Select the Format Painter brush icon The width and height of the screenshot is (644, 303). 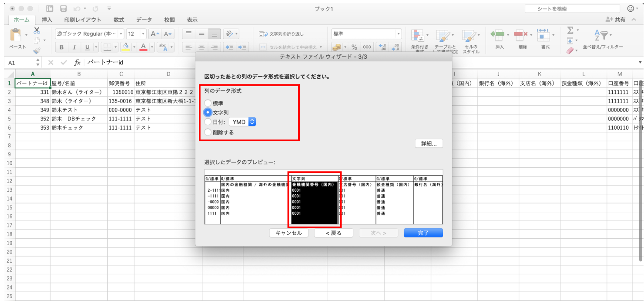(37, 50)
